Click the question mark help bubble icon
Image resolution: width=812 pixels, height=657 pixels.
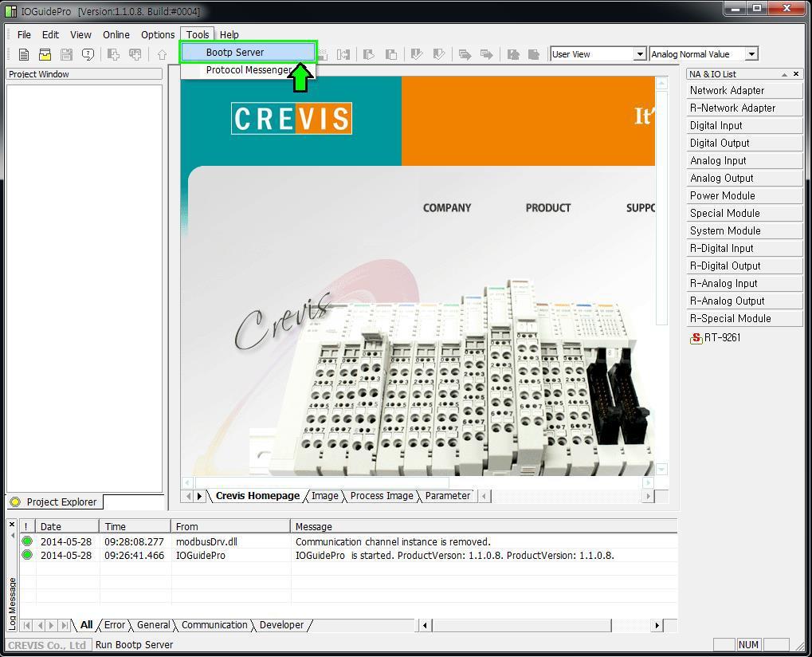(x=88, y=54)
